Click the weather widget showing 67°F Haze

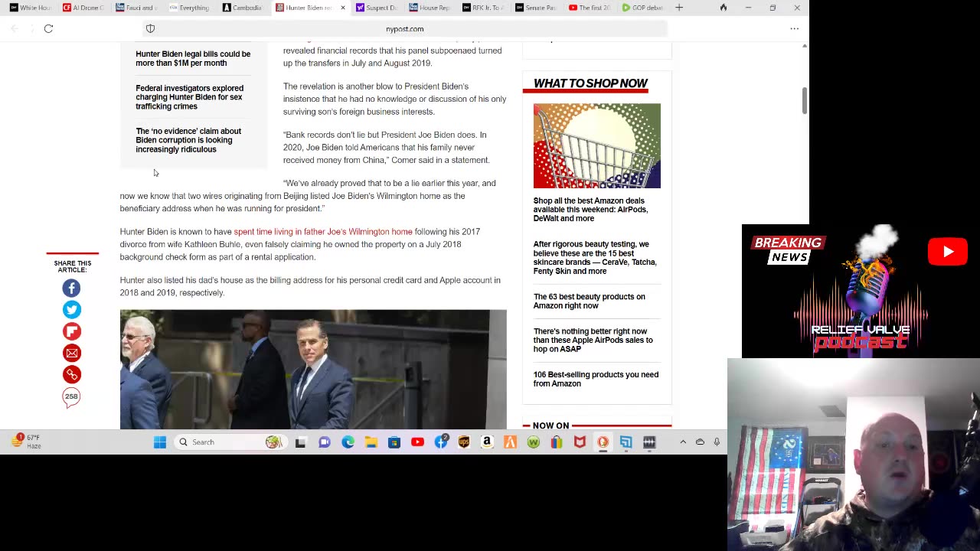(25, 442)
